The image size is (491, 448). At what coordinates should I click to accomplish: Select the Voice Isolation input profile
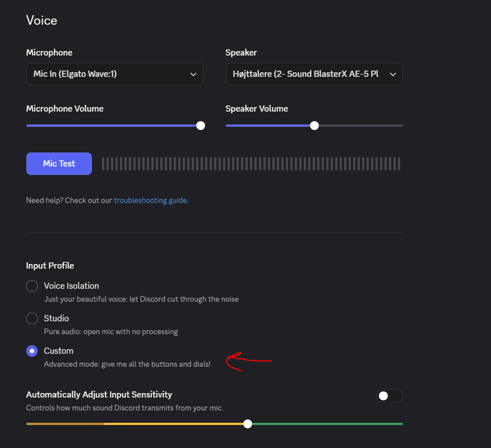pyautogui.click(x=32, y=286)
